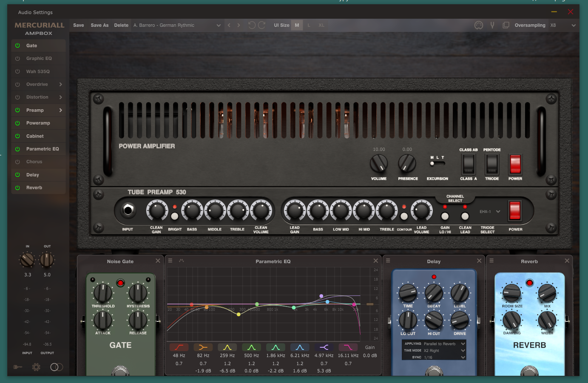
Task: Expand the Overdrive submenu arrow
Action: coord(61,84)
